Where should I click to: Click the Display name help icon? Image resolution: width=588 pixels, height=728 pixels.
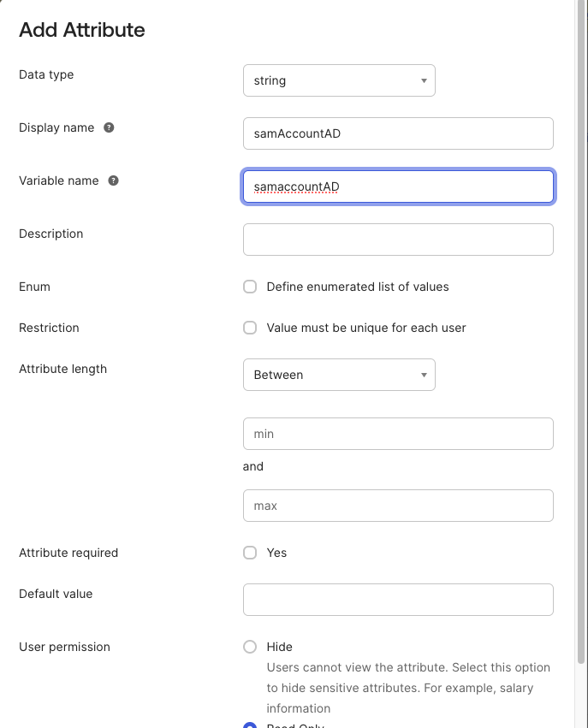pos(108,127)
